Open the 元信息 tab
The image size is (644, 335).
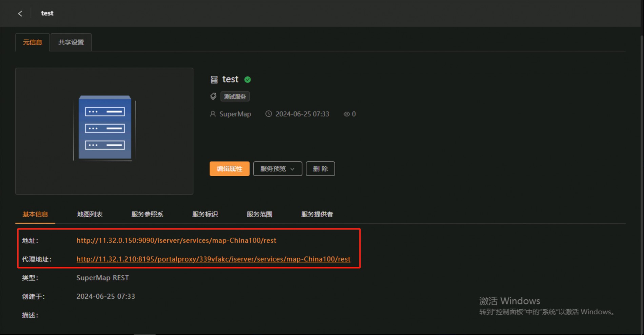[x=33, y=42]
